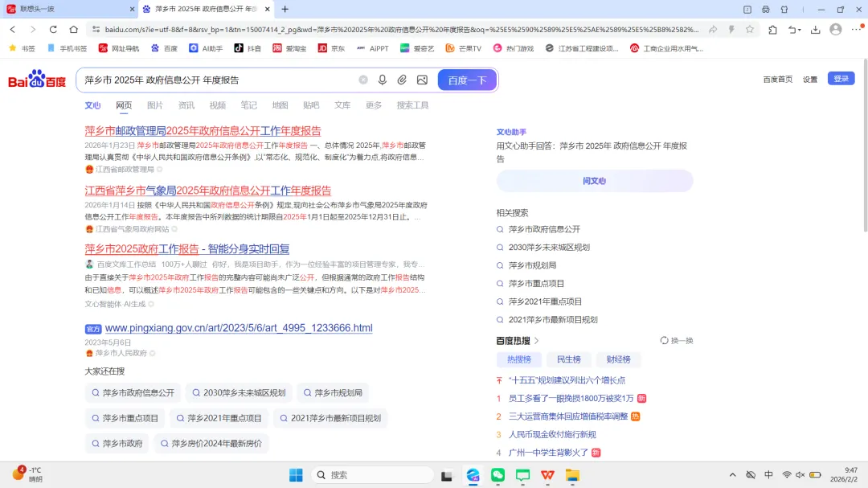Viewport: 868px width, 488px height.
Task: Bookmark this page with star icon
Action: coord(750,30)
